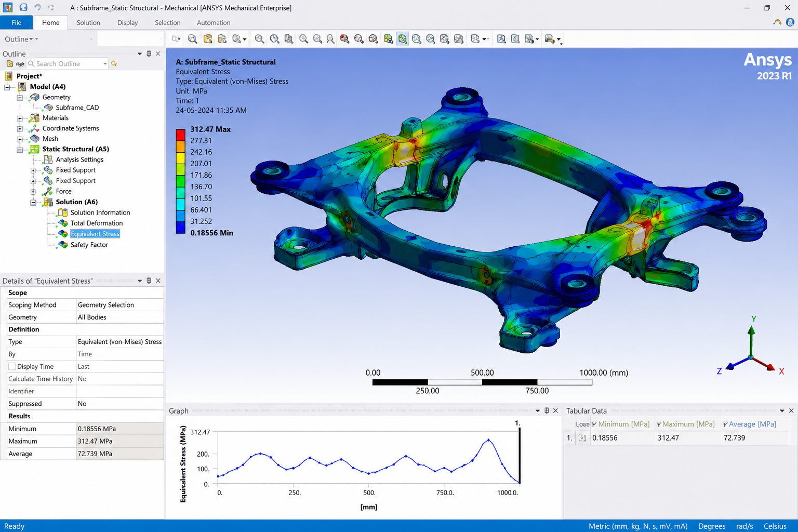The image size is (798, 532).
Task: Click the Force load icon
Action: click(x=48, y=191)
